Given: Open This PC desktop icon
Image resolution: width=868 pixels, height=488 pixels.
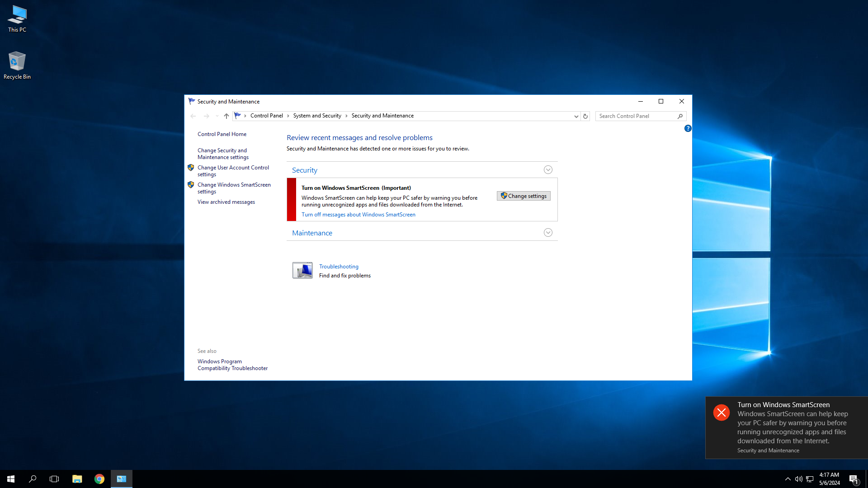Looking at the screenshot, I should click(x=17, y=19).
